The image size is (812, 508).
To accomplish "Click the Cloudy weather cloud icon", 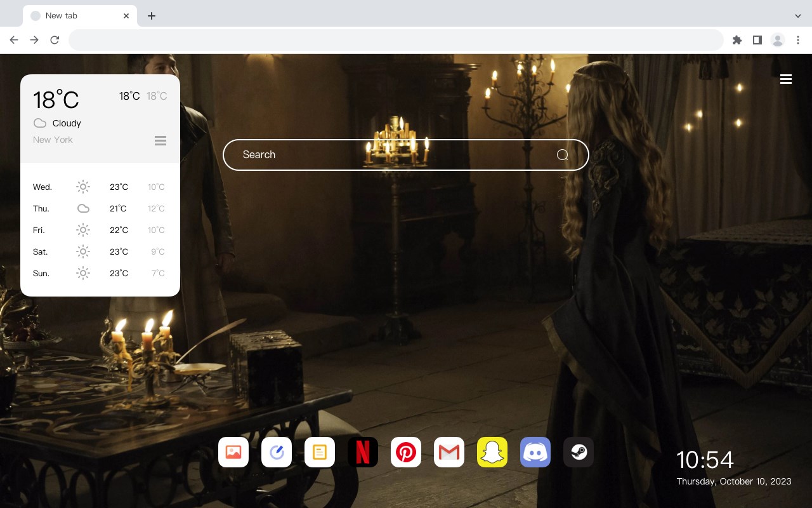I will coord(40,123).
